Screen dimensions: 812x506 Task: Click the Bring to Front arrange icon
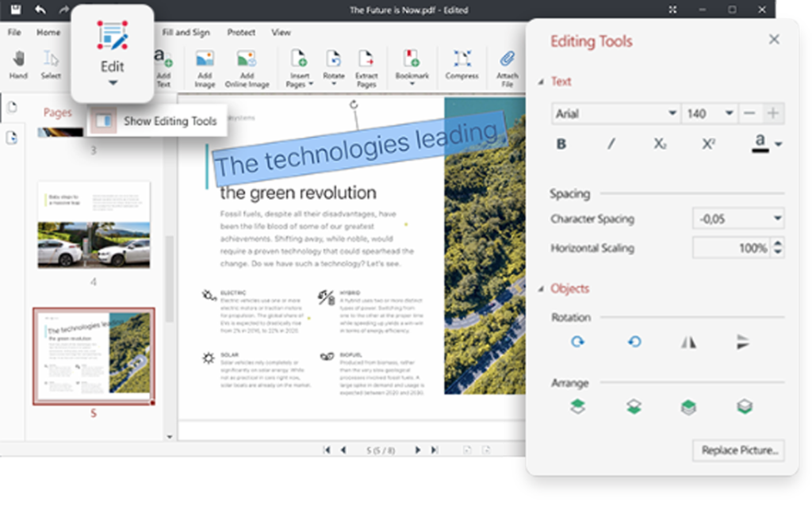577,407
